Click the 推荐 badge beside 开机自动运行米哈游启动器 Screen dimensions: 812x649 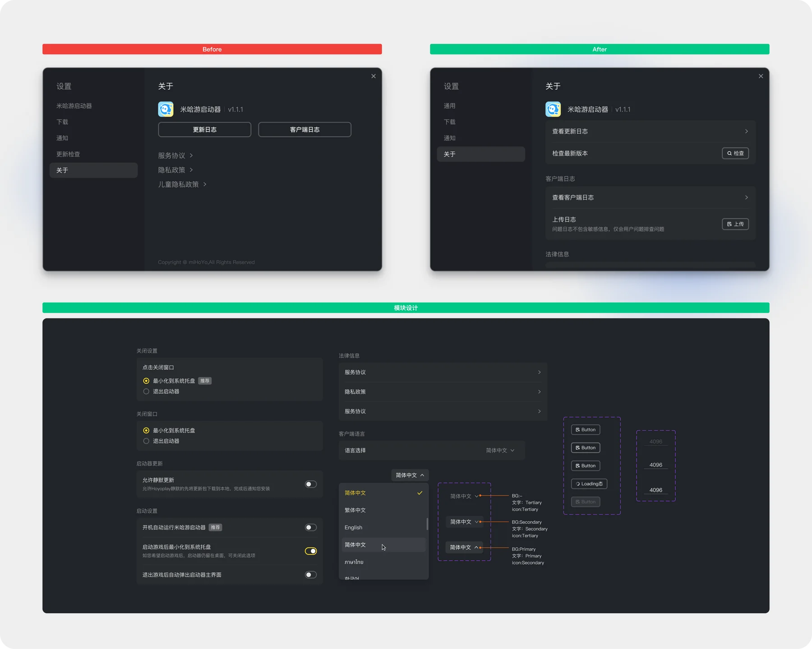click(x=216, y=527)
